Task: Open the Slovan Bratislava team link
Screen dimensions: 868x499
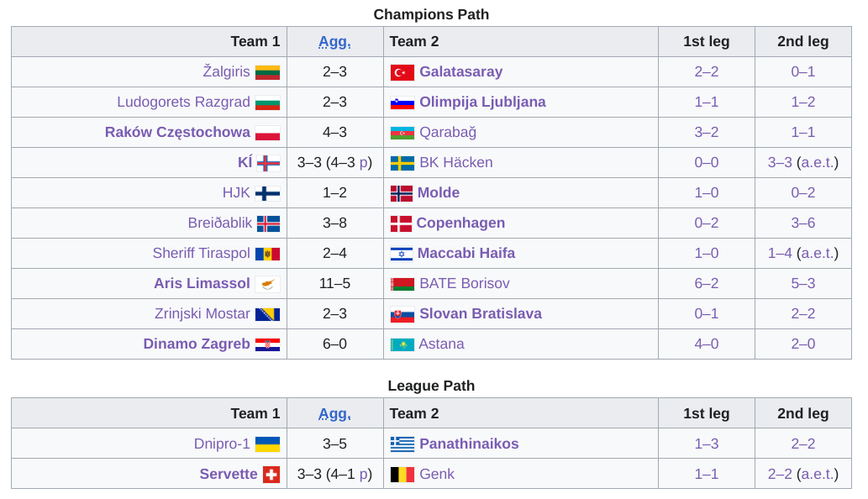Action: [x=481, y=313]
